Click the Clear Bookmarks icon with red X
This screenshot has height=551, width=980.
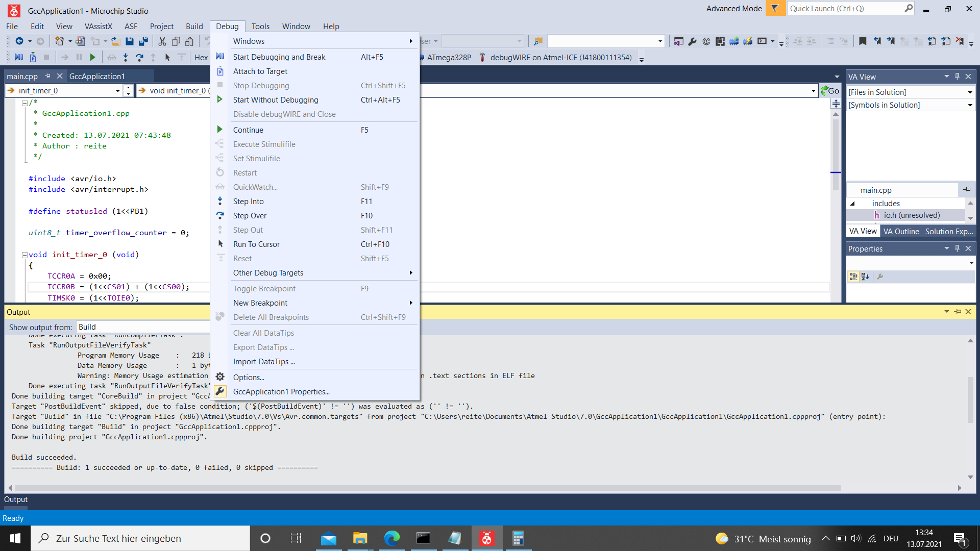click(960, 41)
